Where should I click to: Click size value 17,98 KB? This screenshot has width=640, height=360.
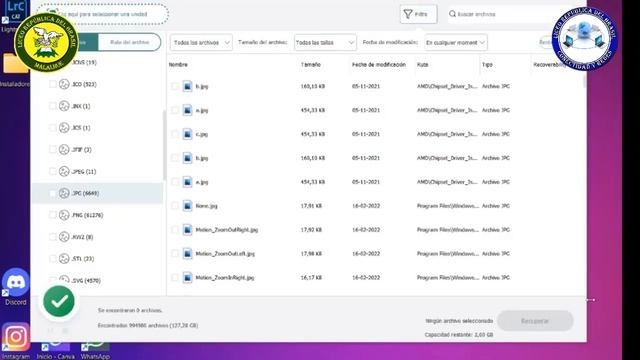click(x=311, y=253)
